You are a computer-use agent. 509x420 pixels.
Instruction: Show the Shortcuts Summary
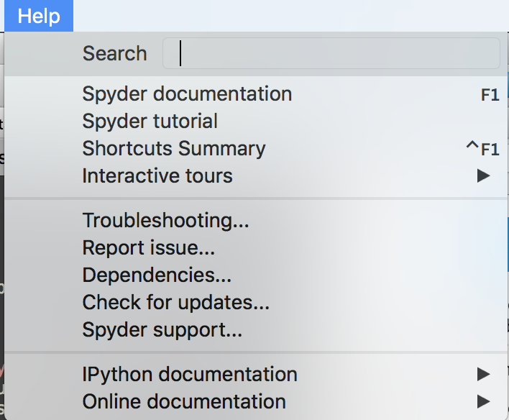tap(256, 149)
